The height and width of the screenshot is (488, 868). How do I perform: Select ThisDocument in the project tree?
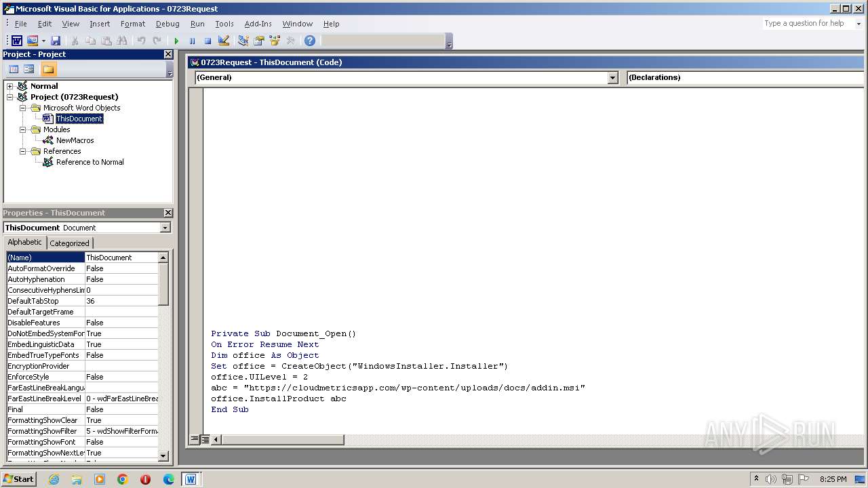79,119
